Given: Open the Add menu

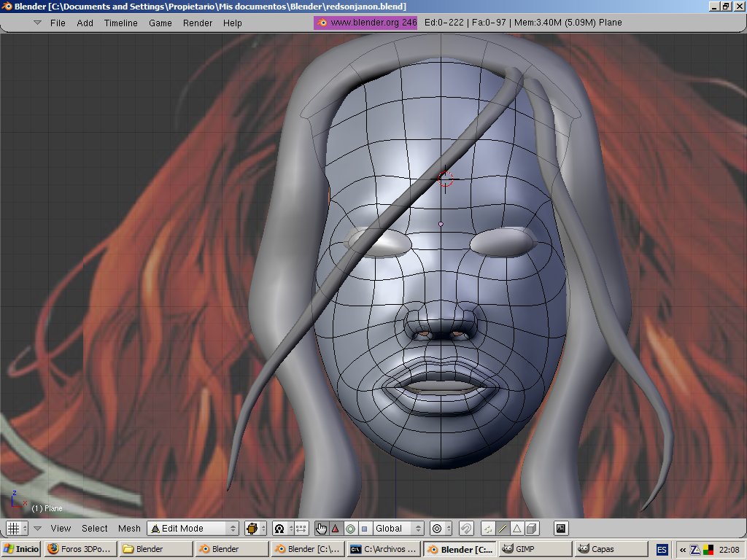Looking at the screenshot, I should click(x=85, y=23).
